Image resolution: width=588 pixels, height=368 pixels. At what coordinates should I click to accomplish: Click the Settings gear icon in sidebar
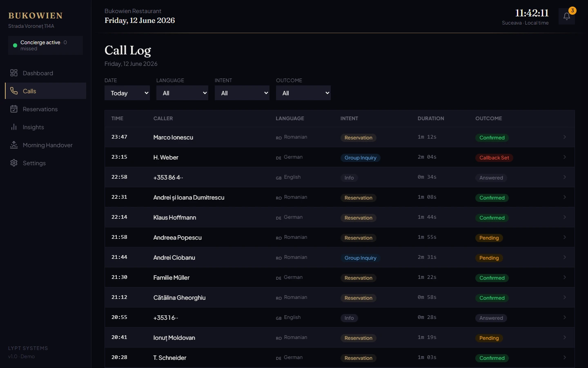coord(14,163)
